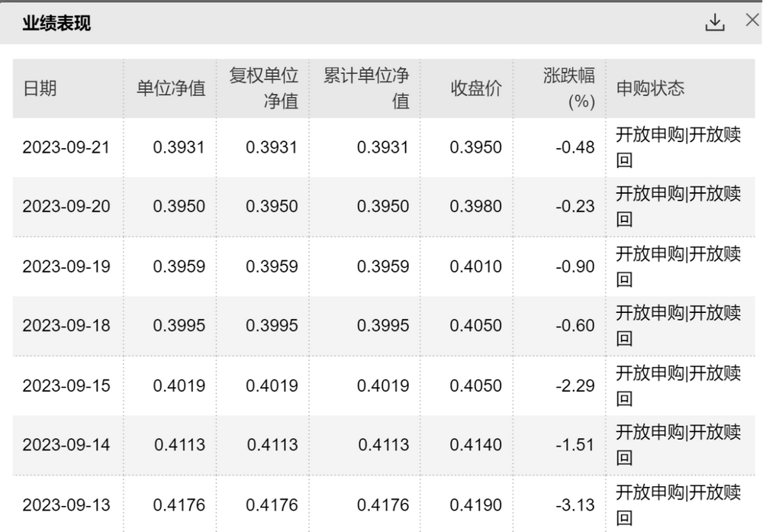Click the 申购状态 column header
Viewport: 763px width, 532px height.
(x=650, y=88)
